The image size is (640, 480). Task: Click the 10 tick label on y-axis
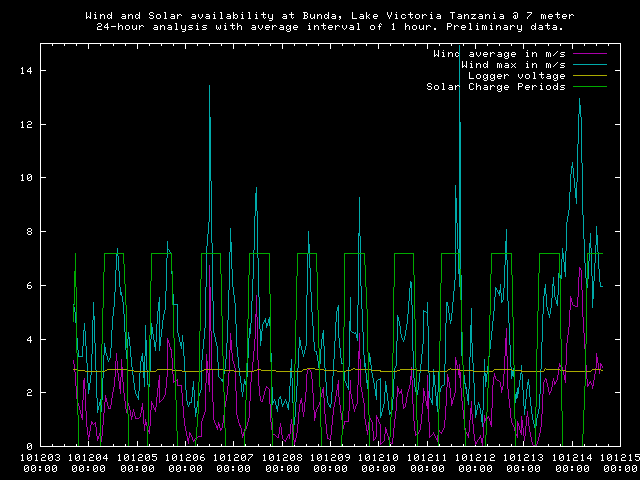(x=26, y=178)
